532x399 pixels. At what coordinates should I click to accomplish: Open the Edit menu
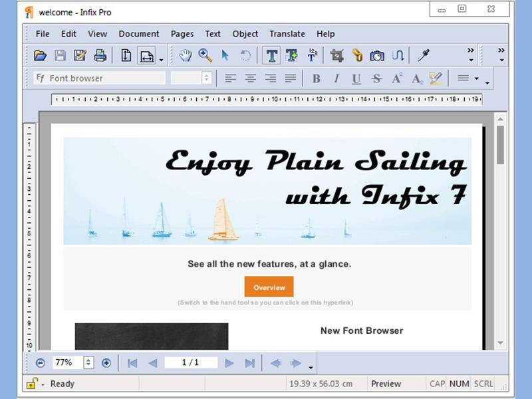point(68,34)
